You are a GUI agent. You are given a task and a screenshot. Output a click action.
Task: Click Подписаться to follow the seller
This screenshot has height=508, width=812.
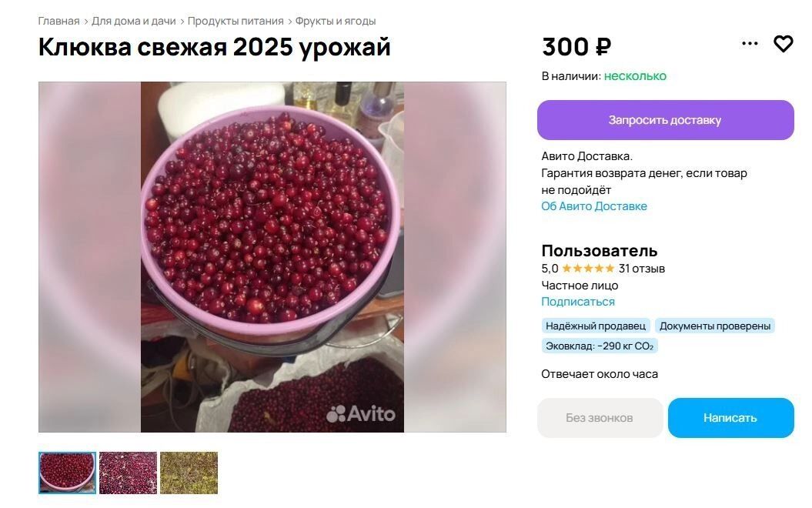(578, 302)
